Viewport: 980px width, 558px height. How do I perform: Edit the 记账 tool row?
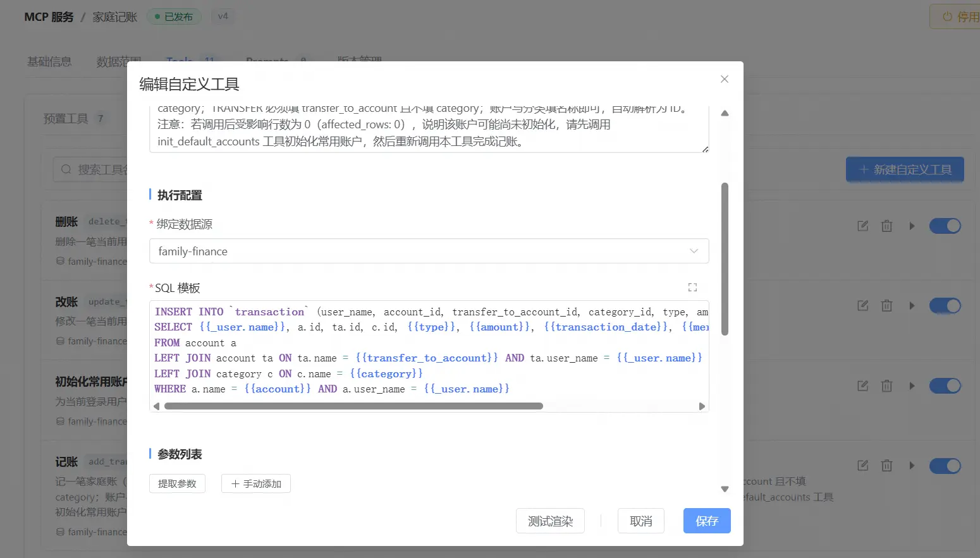[x=863, y=465]
